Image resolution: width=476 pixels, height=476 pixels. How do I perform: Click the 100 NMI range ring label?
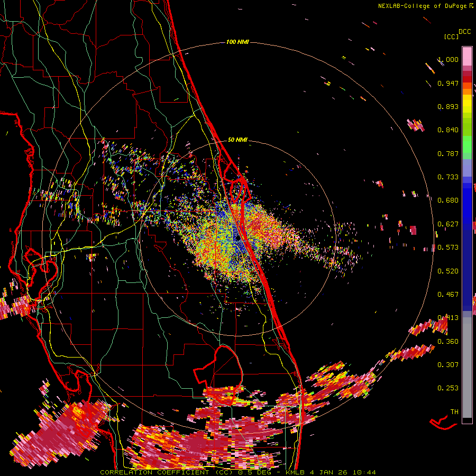pyautogui.click(x=237, y=42)
